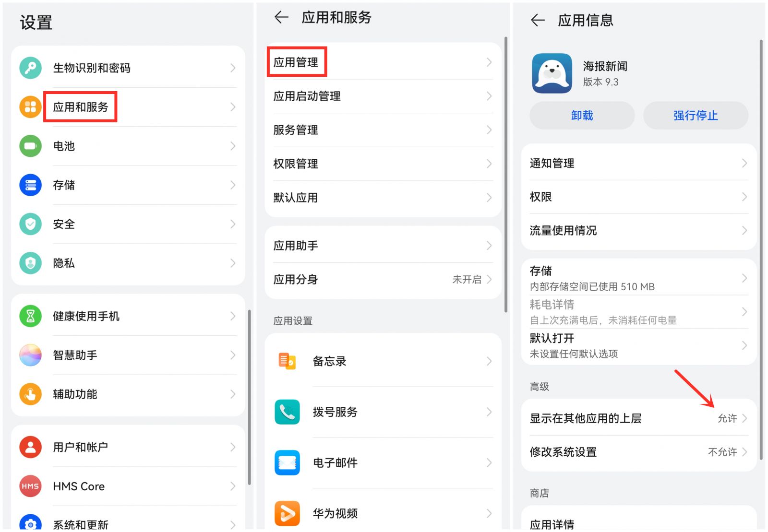The height and width of the screenshot is (532, 768).
Task: Go back from 应用信息 page
Action: point(538,20)
